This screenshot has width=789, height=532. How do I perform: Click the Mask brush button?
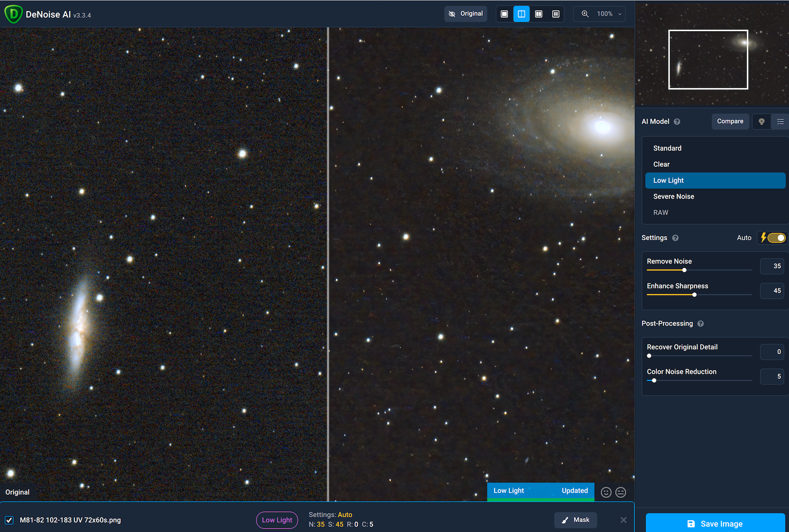click(x=575, y=520)
